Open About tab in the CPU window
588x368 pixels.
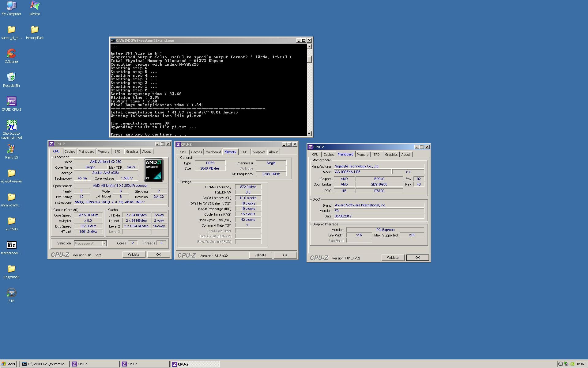[147, 151]
